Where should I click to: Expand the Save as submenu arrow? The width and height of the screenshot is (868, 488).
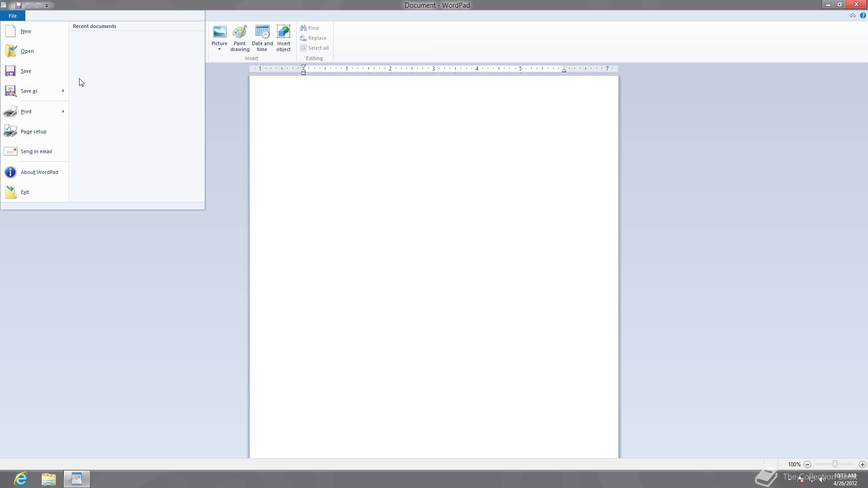click(63, 91)
